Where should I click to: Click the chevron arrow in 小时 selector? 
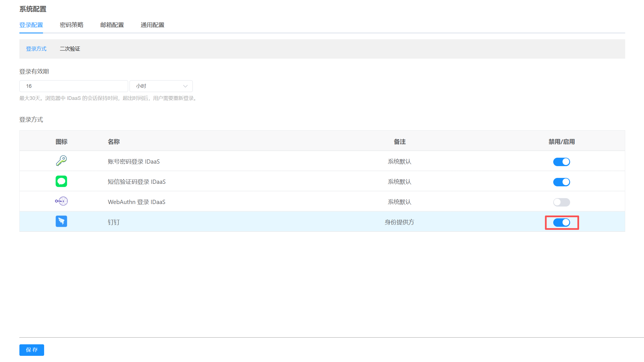pyautogui.click(x=185, y=86)
